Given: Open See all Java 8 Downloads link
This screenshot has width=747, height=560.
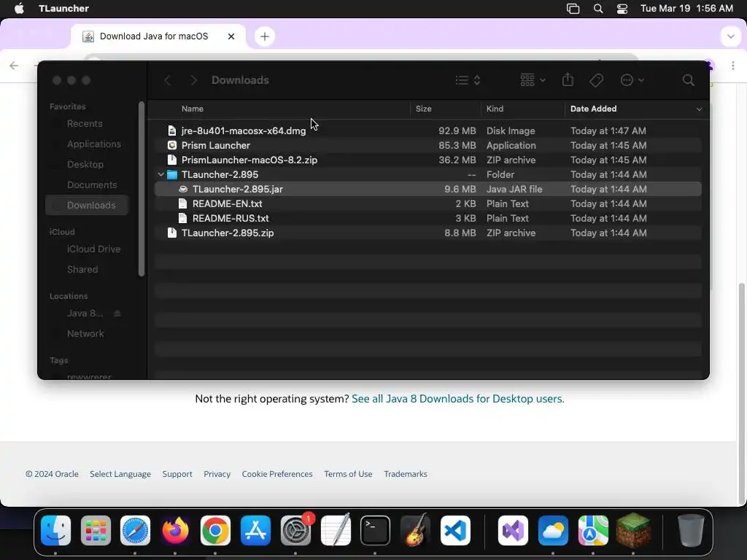Looking at the screenshot, I should [458, 399].
